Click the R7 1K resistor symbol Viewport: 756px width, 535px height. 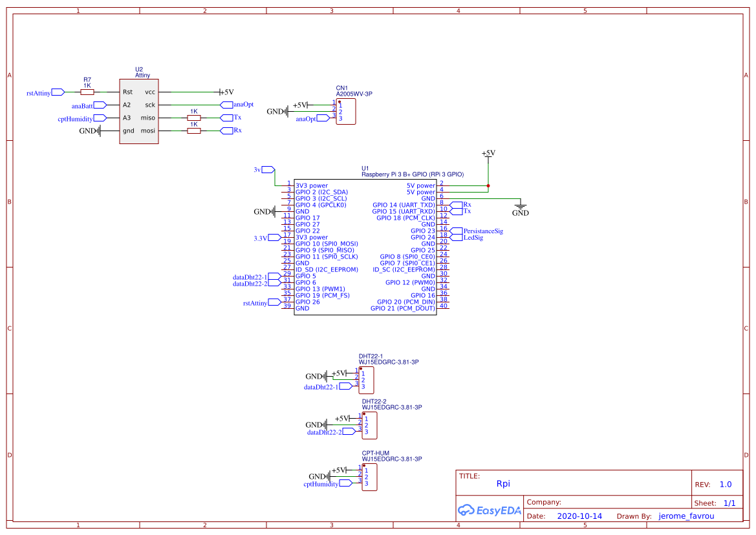[x=86, y=92]
